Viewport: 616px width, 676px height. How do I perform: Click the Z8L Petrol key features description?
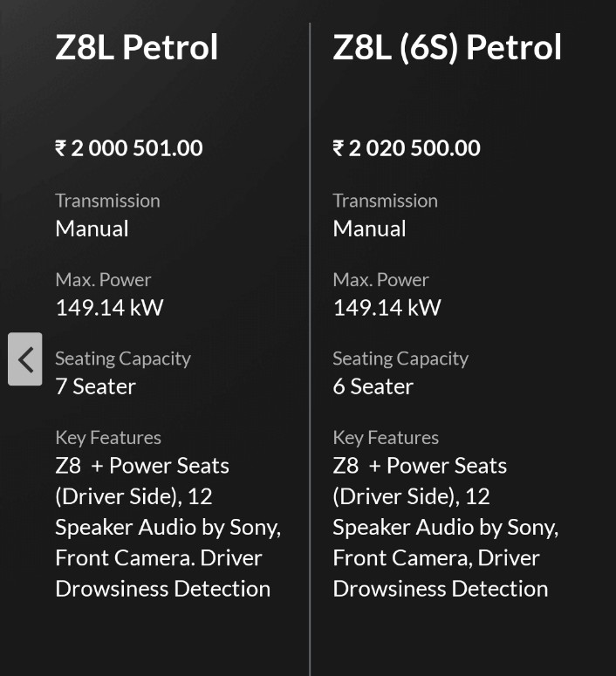coord(166,527)
